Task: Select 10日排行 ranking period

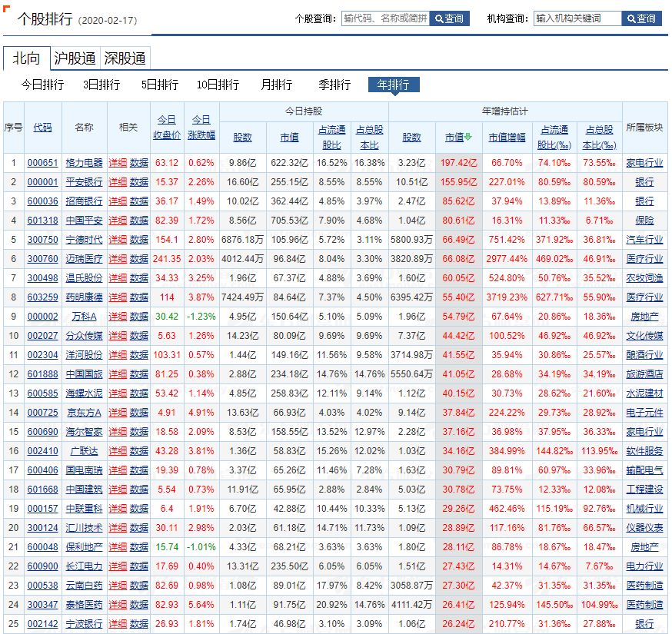Action: [x=218, y=85]
